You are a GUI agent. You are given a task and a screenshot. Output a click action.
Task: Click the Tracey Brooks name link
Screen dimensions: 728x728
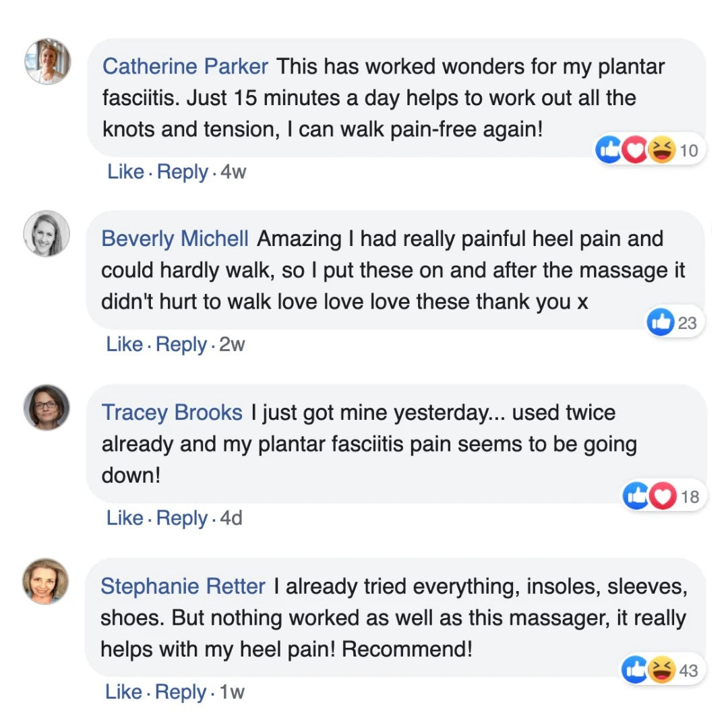tap(172, 412)
